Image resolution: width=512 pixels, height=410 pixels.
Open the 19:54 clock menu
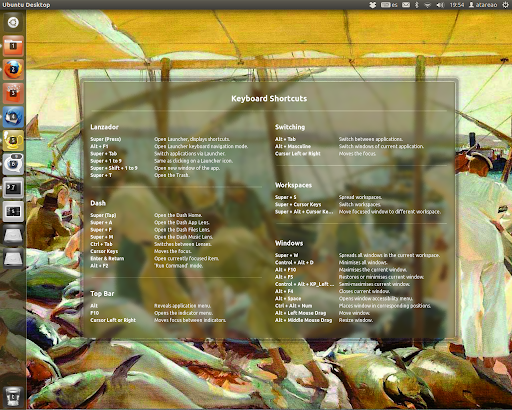457,5
